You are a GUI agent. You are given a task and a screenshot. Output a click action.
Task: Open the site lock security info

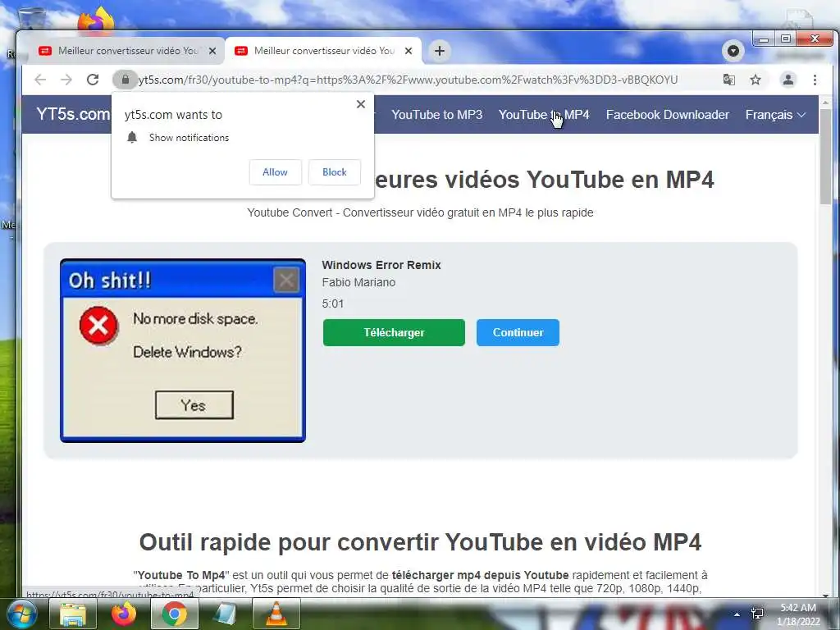(x=125, y=80)
